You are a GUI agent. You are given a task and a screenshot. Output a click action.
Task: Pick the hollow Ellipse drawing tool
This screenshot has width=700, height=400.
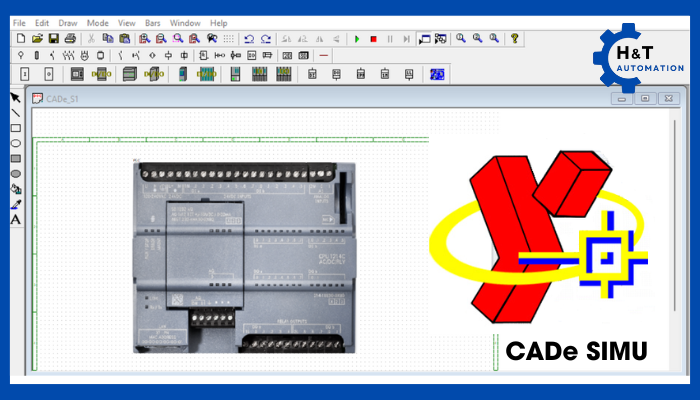point(15,143)
